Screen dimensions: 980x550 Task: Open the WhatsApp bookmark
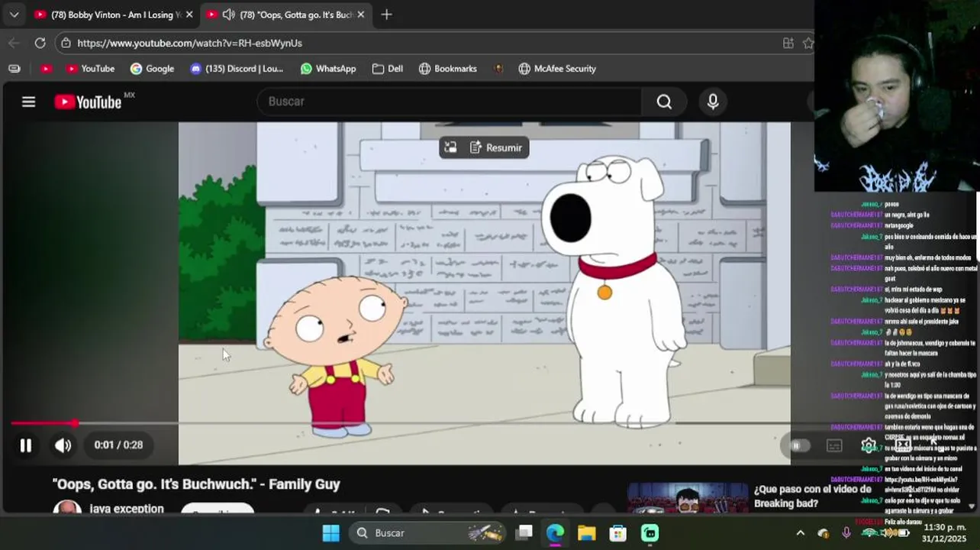[x=328, y=69]
